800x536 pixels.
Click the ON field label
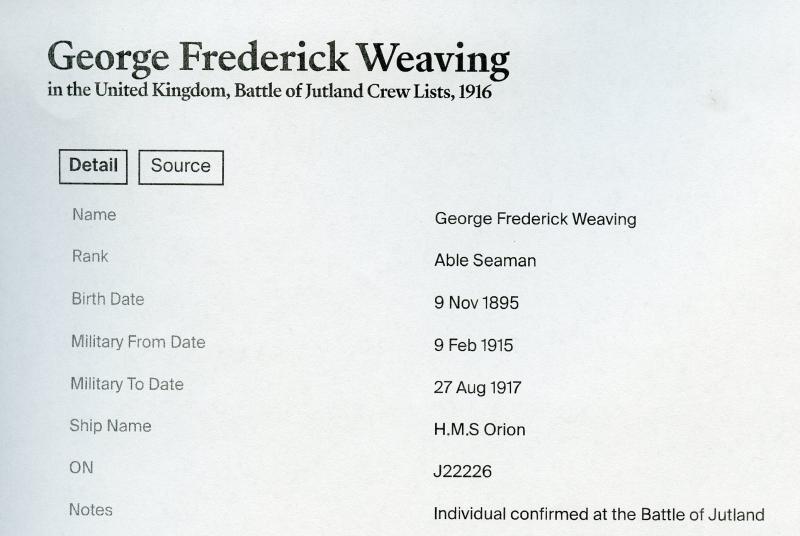point(81,468)
